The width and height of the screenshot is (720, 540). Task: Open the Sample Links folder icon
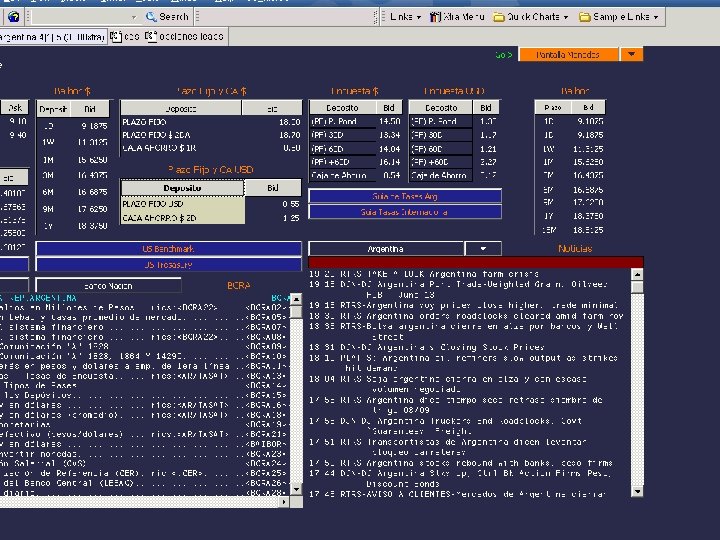click(585, 17)
